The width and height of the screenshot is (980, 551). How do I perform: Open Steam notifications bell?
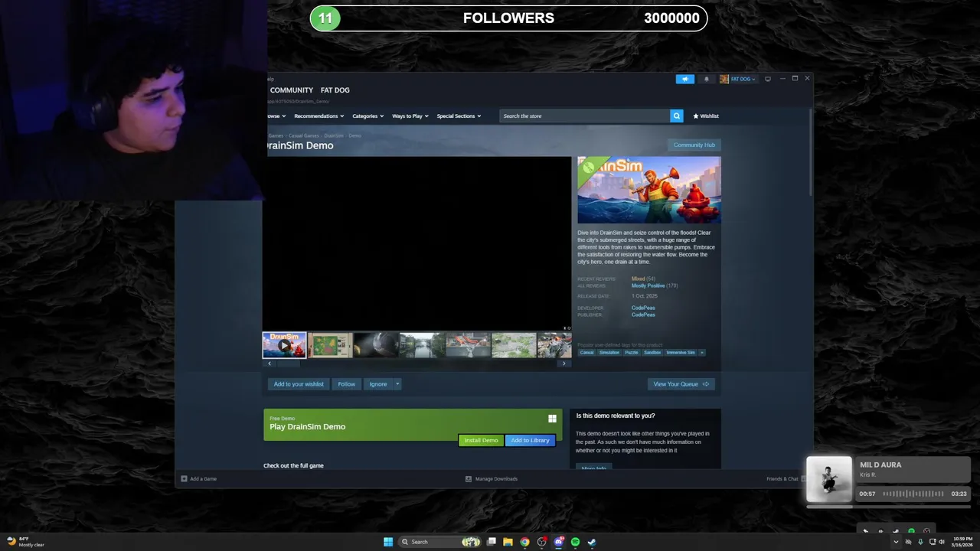coord(707,79)
